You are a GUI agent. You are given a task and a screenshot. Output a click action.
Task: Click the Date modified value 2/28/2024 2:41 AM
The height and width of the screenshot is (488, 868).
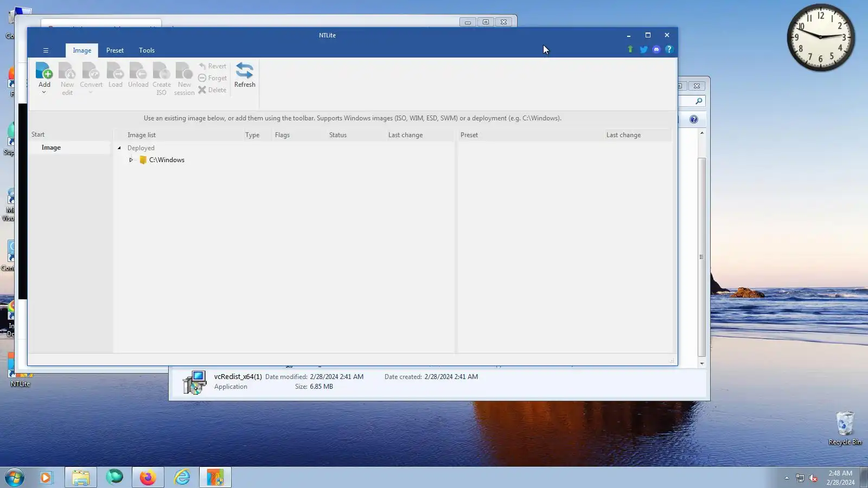337,377
